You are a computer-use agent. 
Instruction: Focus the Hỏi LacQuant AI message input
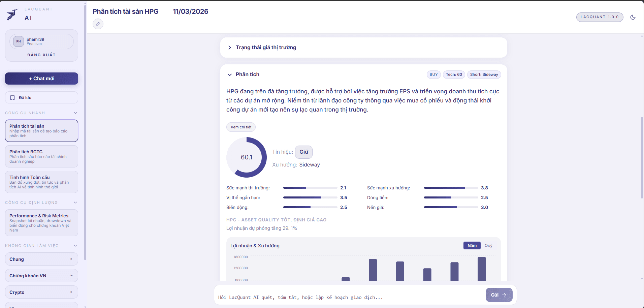click(x=349, y=297)
